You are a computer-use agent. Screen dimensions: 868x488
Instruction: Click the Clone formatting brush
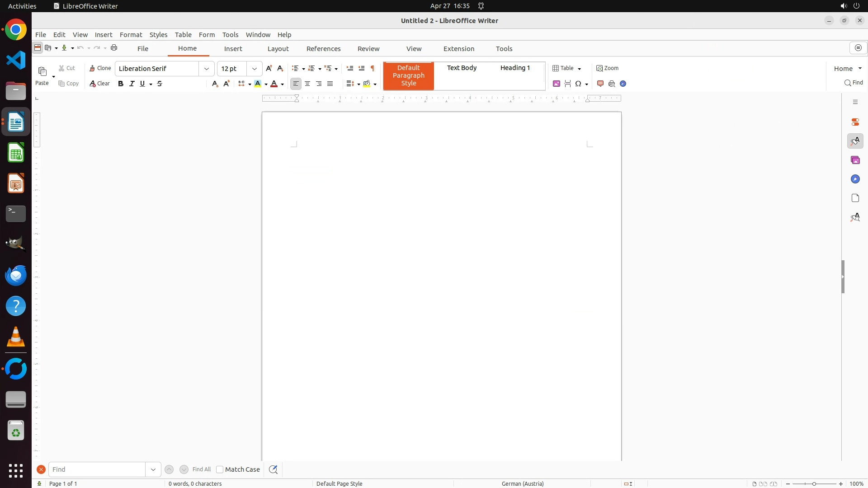point(100,68)
